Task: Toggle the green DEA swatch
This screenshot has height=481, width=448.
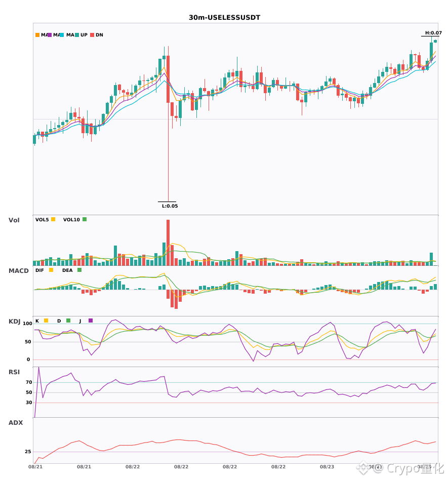Action: pyautogui.click(x=79, y=270)
